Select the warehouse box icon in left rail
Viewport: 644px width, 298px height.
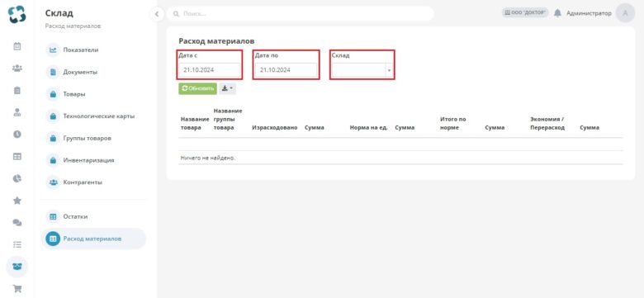click(17, 267)
